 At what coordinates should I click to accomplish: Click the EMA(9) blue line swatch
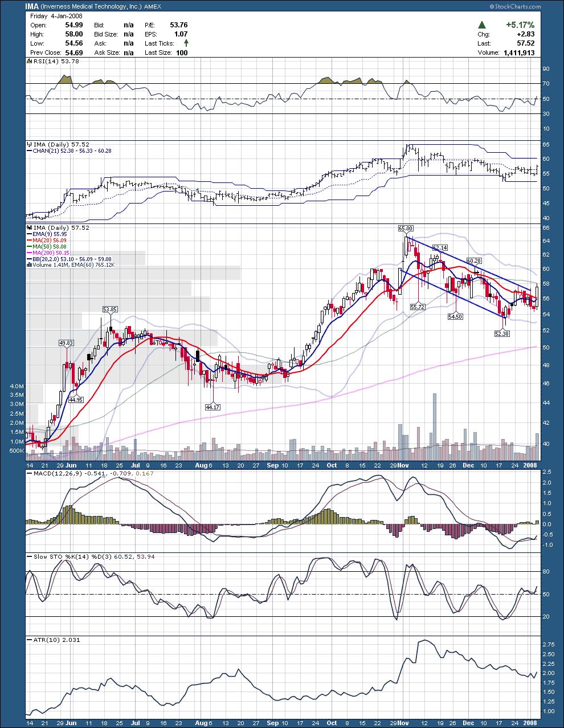[28, 235]
